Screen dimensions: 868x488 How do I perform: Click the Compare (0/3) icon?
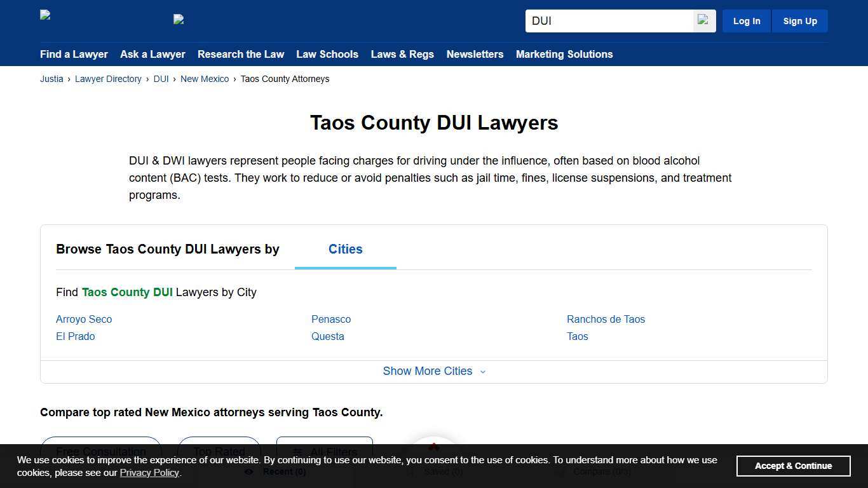click(x=559, y=471)
